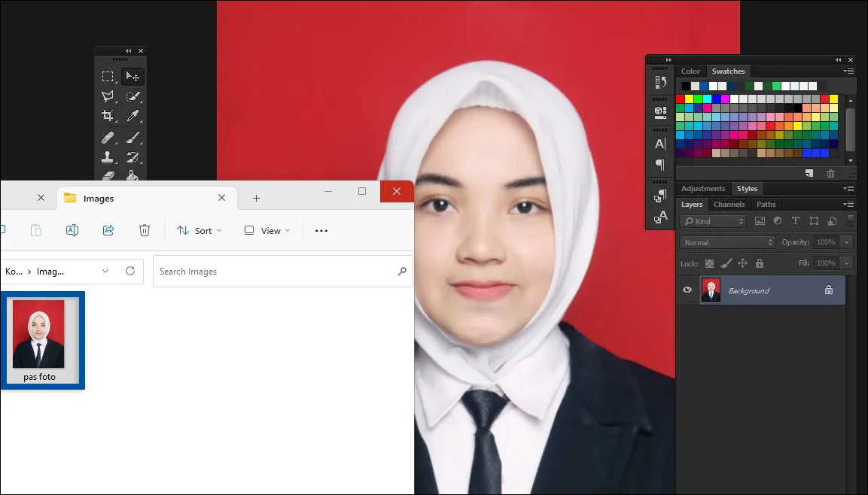Select the Move tool

tap(132, 76)
